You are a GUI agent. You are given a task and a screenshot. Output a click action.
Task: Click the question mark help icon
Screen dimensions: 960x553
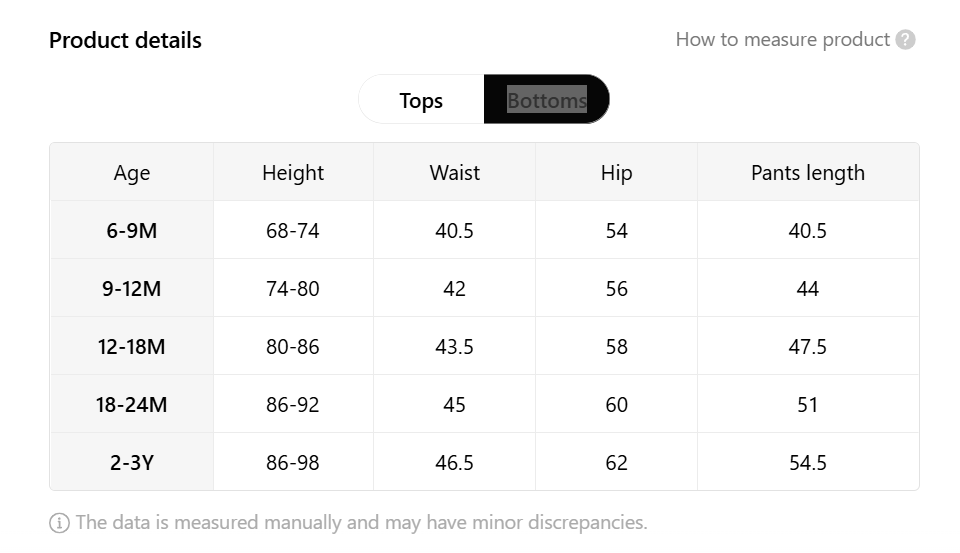point(905,40)
